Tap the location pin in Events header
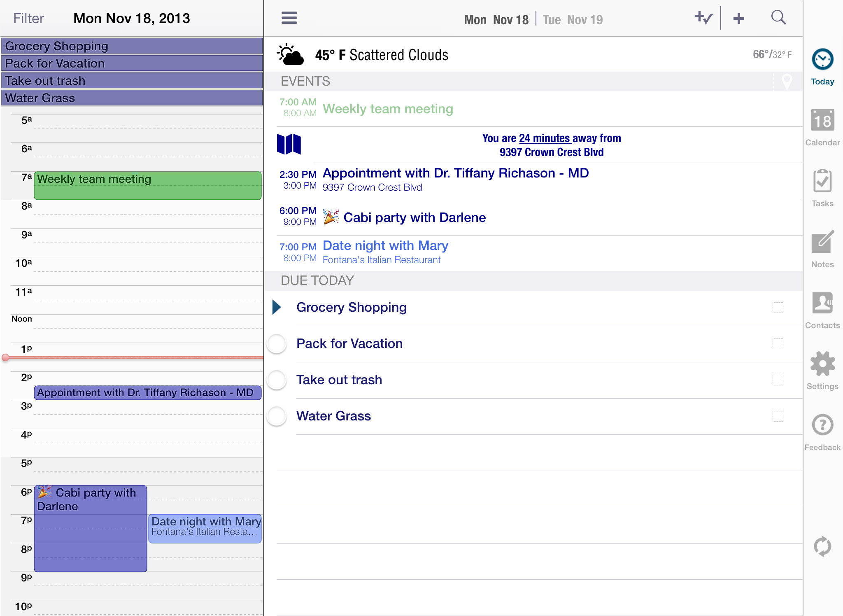This screenshot has width=843, height=616. (x=787, y=82)
